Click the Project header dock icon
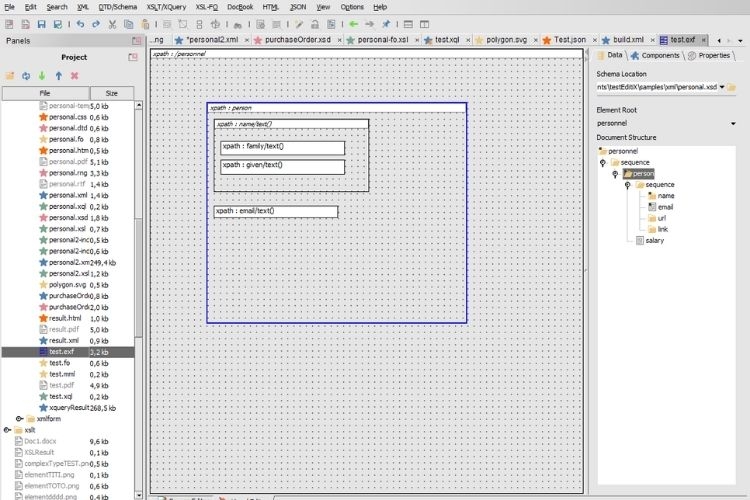750x500 pixels. tap(133, 57)
